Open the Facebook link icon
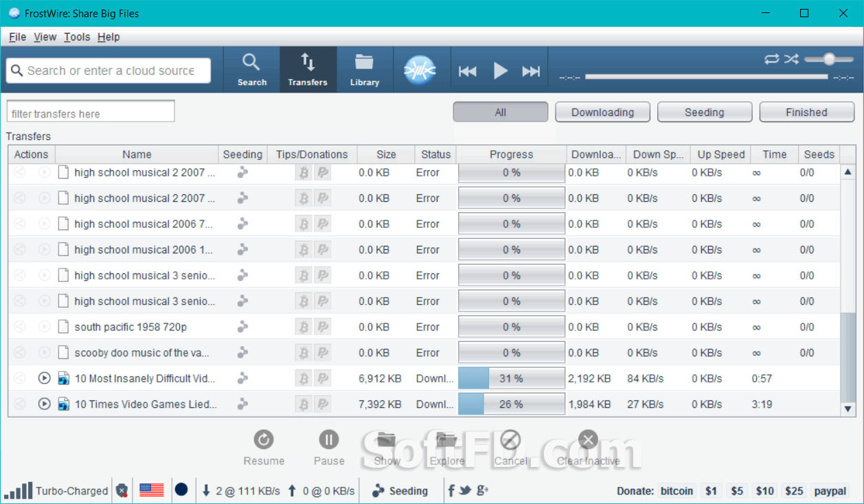This screenshot has height=504, width=864. coord(451,490)
